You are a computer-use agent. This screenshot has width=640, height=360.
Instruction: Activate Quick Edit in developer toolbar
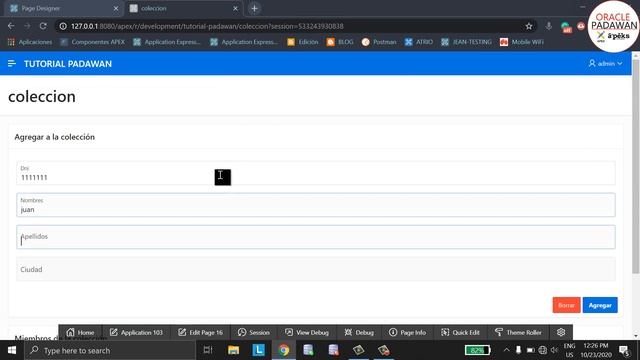click(460, 332)
